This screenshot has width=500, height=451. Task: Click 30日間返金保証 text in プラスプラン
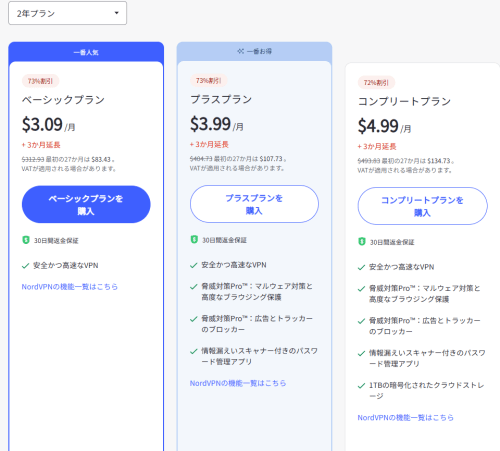(x=224, y=240)
